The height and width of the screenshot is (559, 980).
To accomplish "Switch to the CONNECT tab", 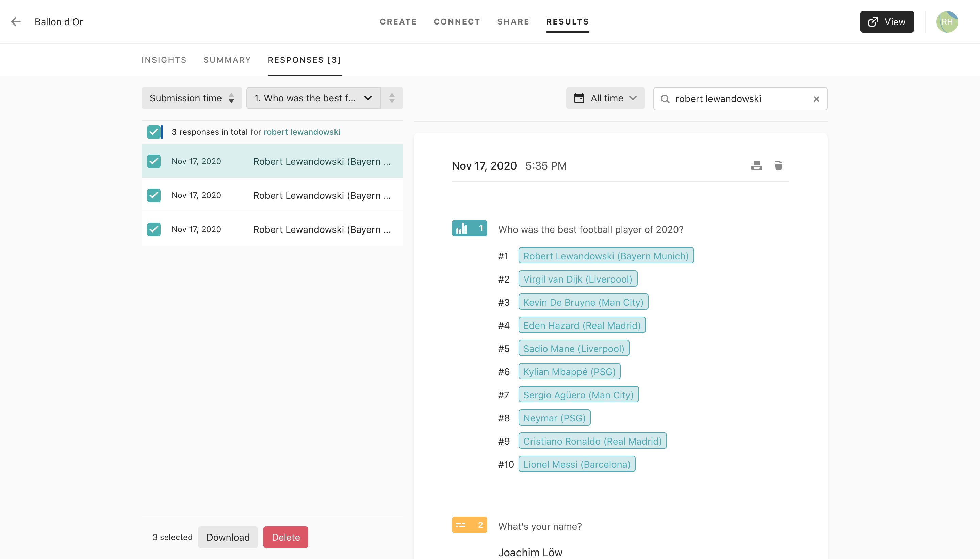I will (x=457, y=22).
